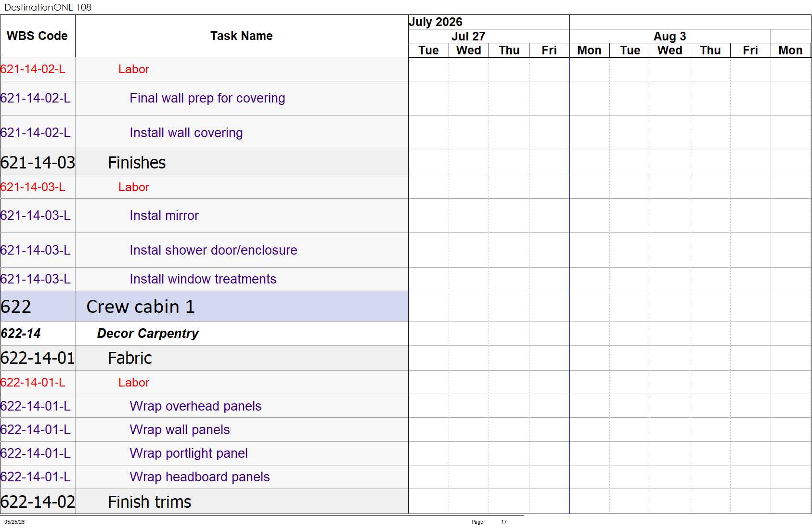Image resolution: width=812 pixels, height=528 pixels.
Task: Click WBS code beside Wrap portlight panel
Action: (36, 453)
